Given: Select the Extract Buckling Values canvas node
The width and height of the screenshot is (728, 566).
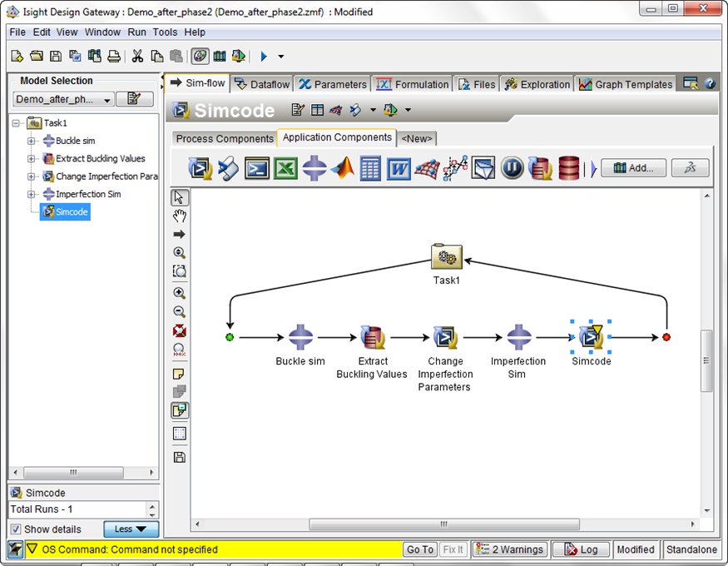Looking at the screenshot, I should [x=373, y=336].
